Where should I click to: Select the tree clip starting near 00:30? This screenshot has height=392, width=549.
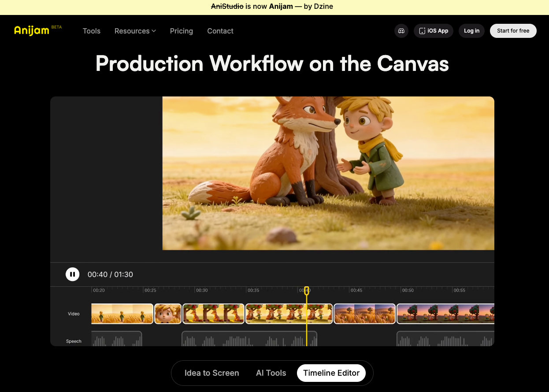[x=213, y=314]
